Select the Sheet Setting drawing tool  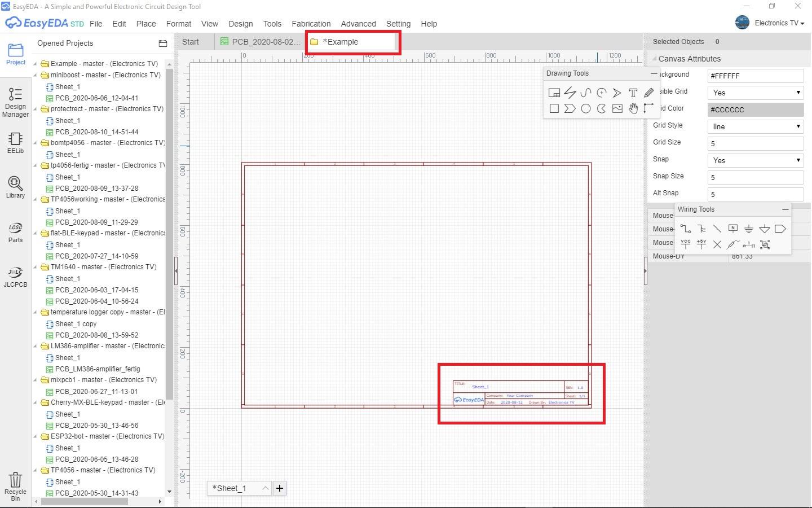(554, 93)
